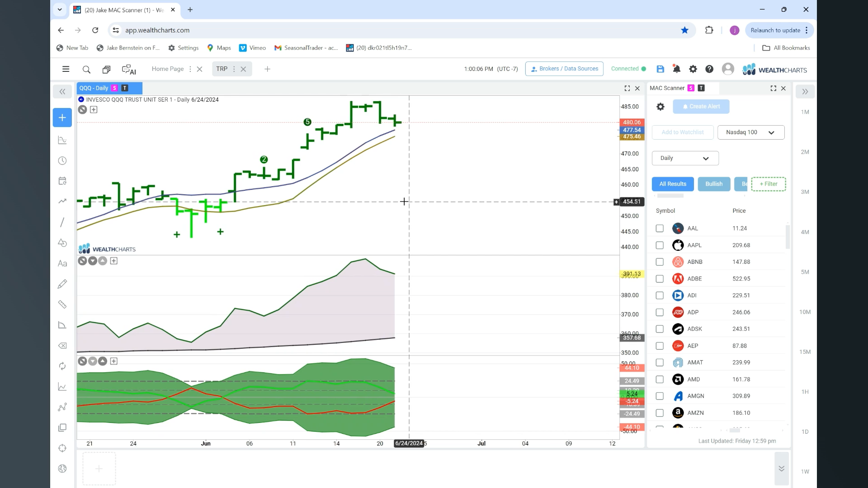This screenshot has width=868, height=488.
Task: Select the 1M timeframe on right bar
Action: [805, 112]
